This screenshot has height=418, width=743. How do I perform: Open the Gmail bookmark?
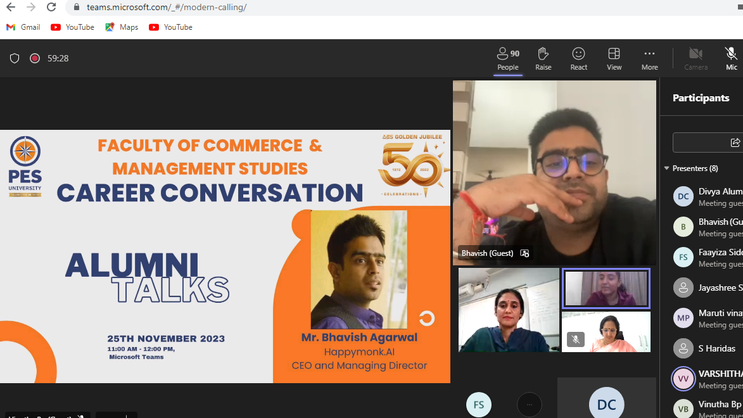[23, 27]
